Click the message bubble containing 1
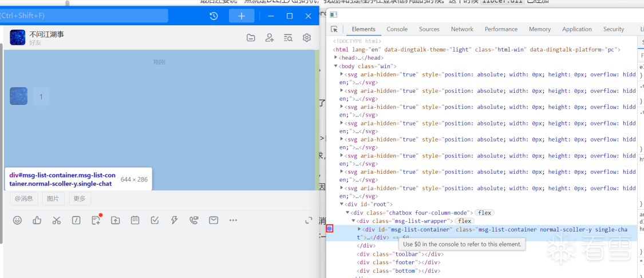 click(x=41, y=97)
